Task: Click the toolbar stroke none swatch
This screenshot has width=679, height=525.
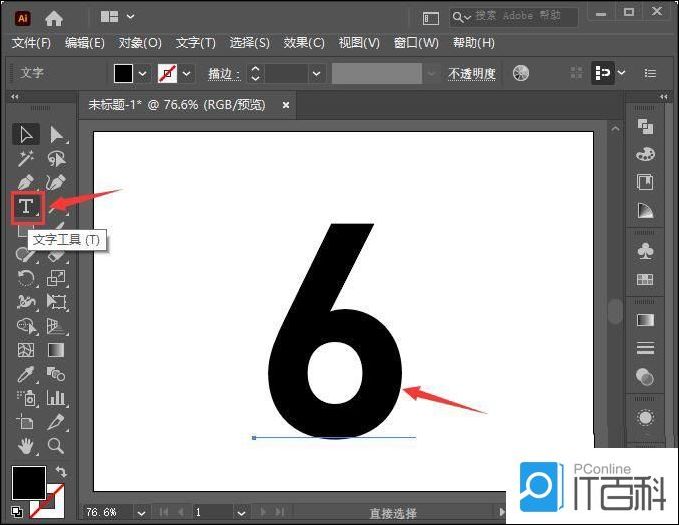Action: point(167,74)
